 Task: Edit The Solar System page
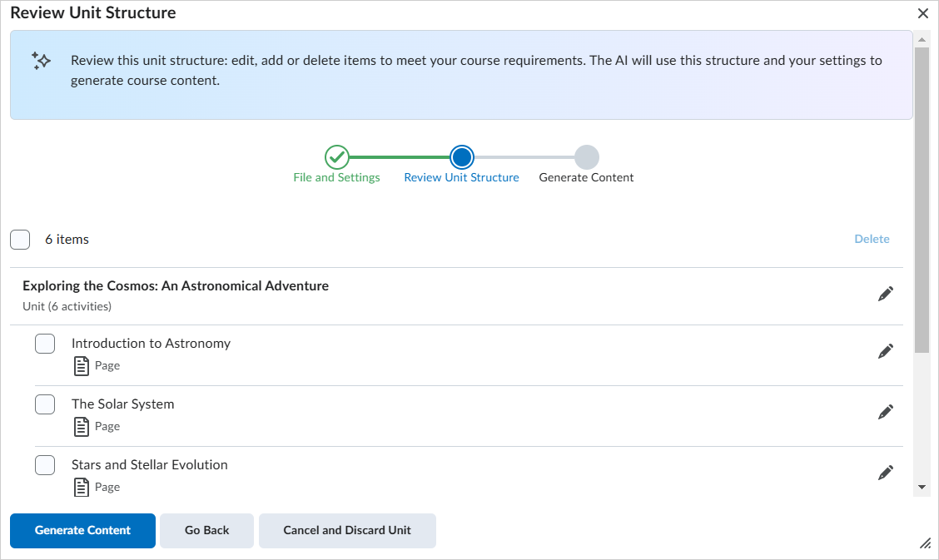[886, 412]
